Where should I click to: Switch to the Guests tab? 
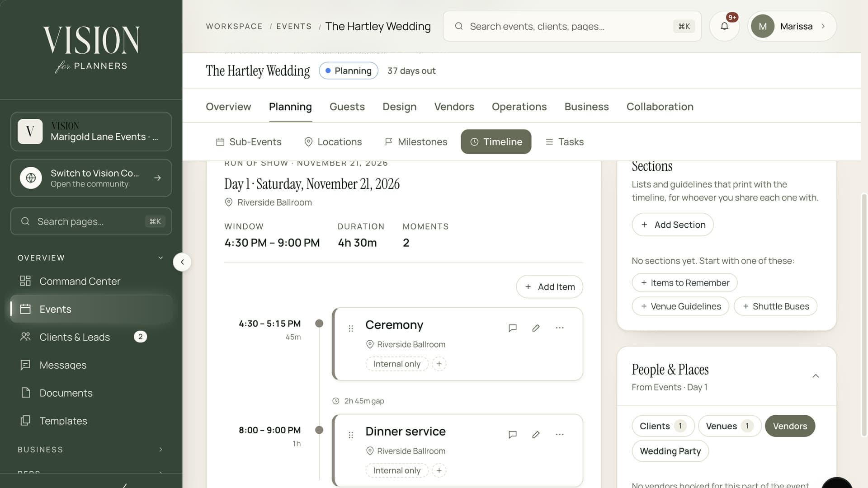[x=347, y=107]
